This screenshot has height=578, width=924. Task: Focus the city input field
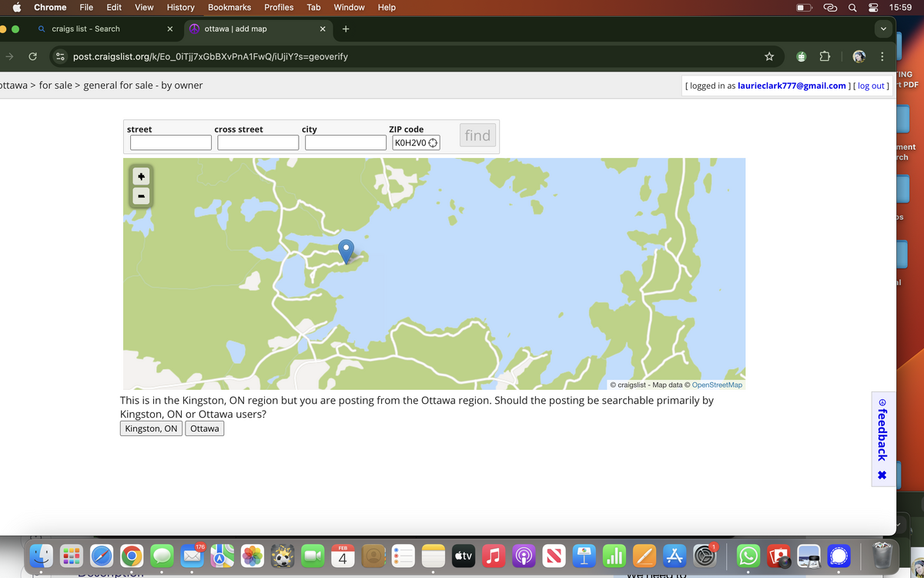coord(346,143)
